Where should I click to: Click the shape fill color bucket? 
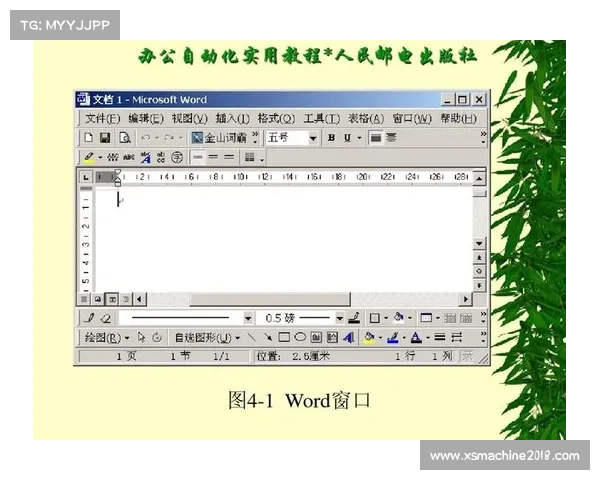369,337
